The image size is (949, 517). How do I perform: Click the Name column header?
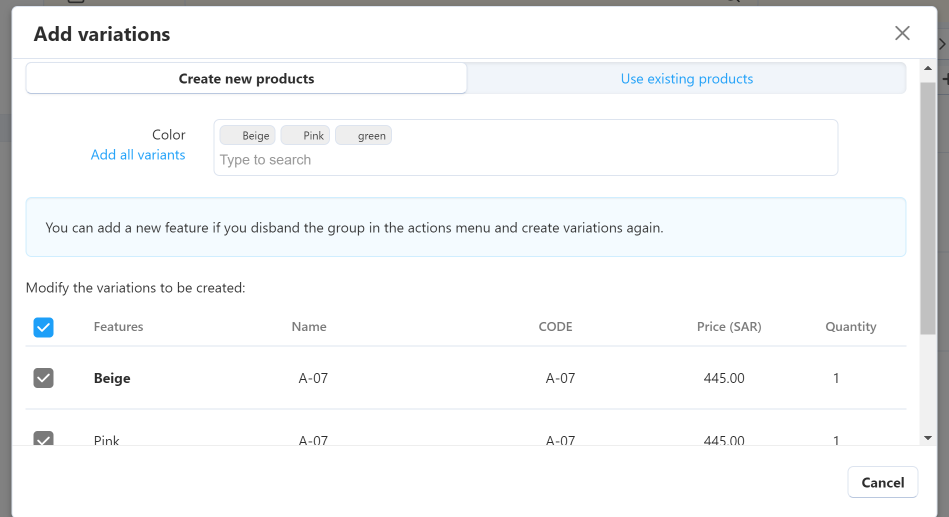tap(309, 327)
